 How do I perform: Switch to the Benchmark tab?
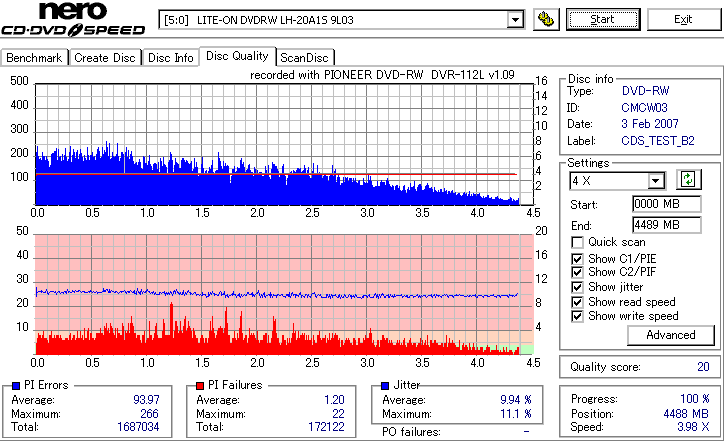pyautogui.click(x=34, y=58)
